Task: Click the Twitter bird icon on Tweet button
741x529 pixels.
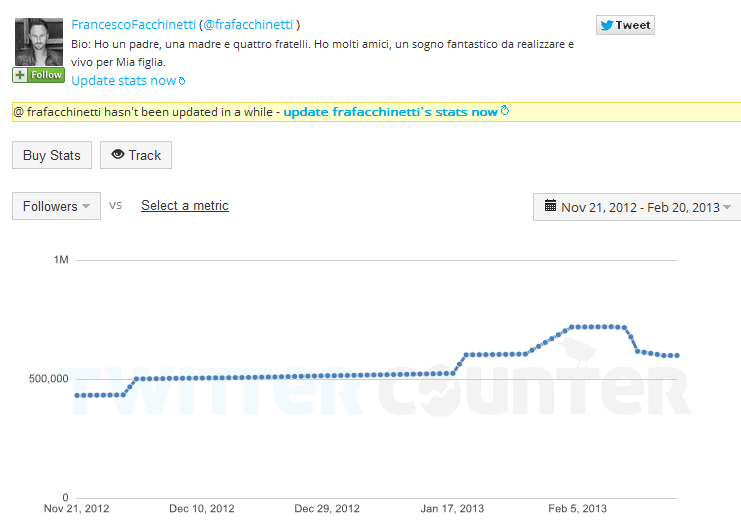Action: tap(607, 26)
